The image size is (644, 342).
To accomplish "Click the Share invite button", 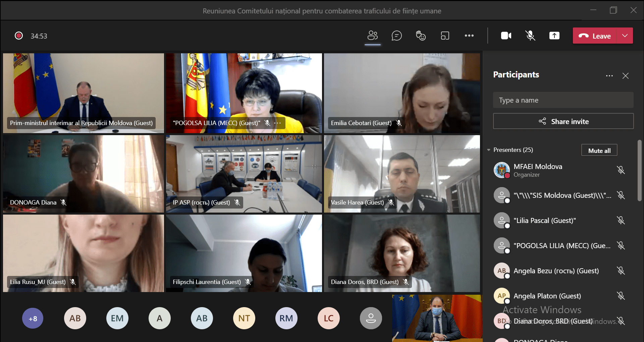I will click(563, 121).
